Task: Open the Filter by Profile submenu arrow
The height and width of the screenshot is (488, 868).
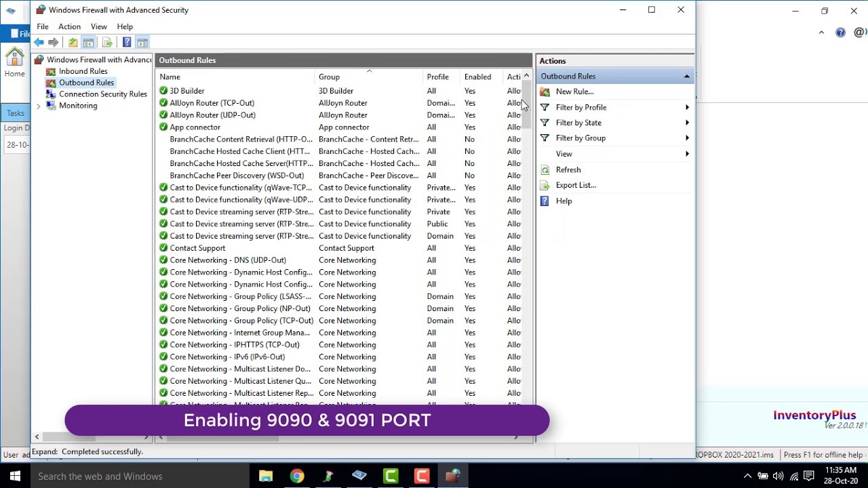Action: (x=687, y=107)
